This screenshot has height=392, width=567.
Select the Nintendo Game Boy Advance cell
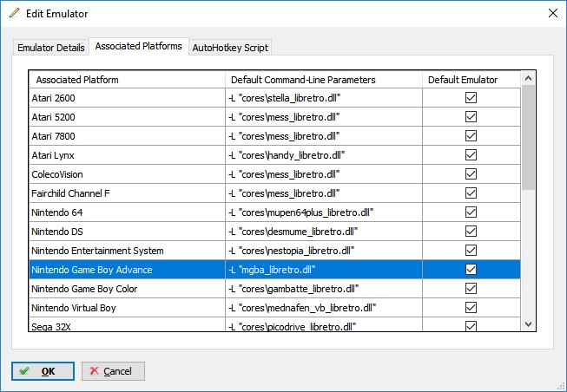point(127,270)
